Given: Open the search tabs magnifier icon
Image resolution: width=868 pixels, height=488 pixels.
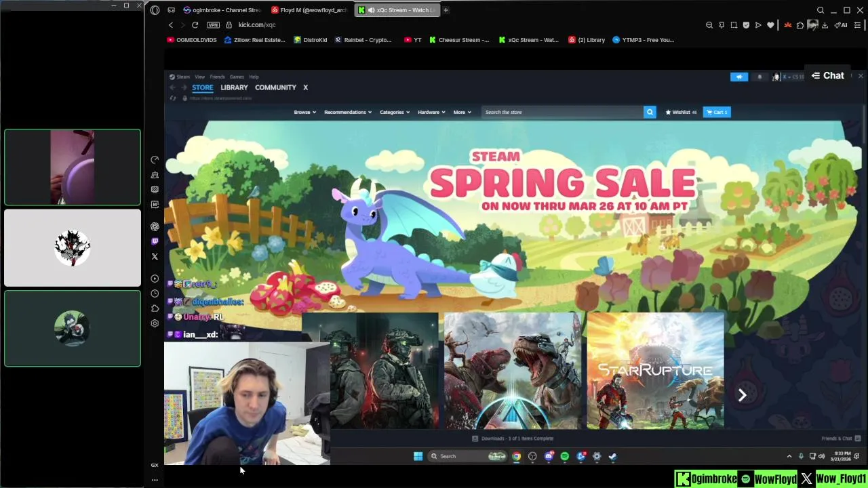Looking at the screenshot, I should click(821, 10).
